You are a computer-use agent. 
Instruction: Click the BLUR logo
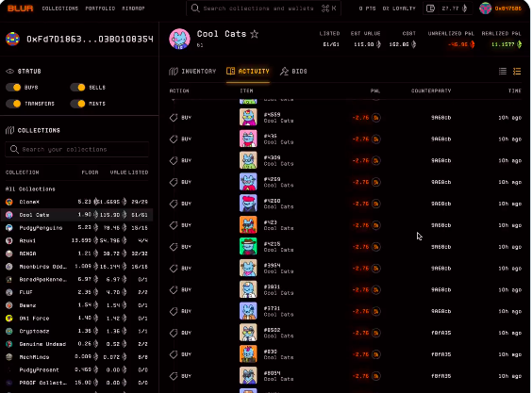coord(20,8)
